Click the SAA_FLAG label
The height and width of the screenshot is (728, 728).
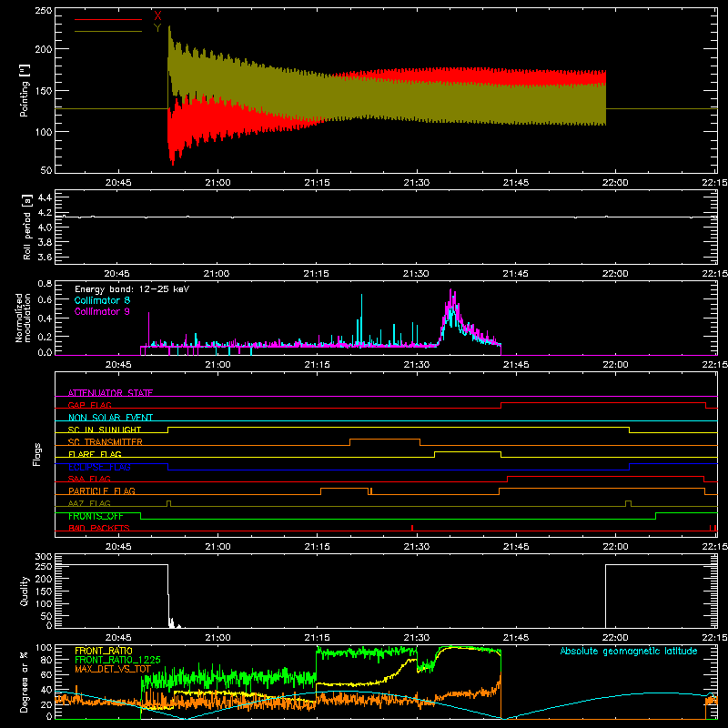click(x=89, y=479)
